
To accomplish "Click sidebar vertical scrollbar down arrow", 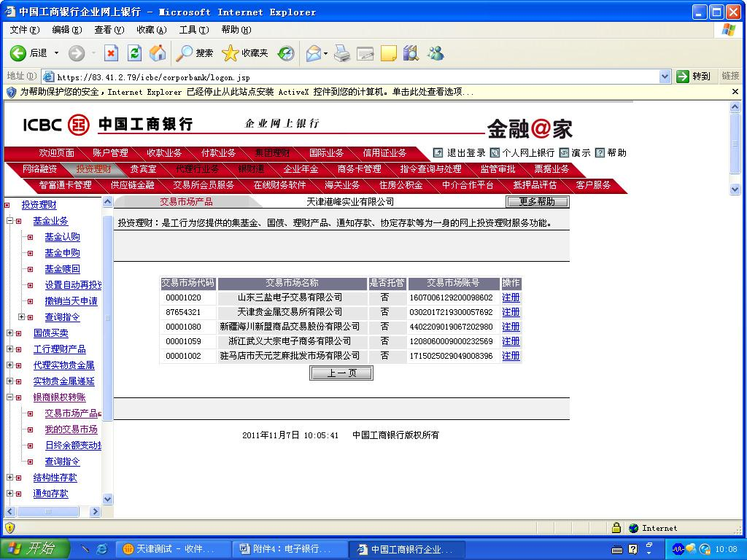I will [x=108, y=499].
